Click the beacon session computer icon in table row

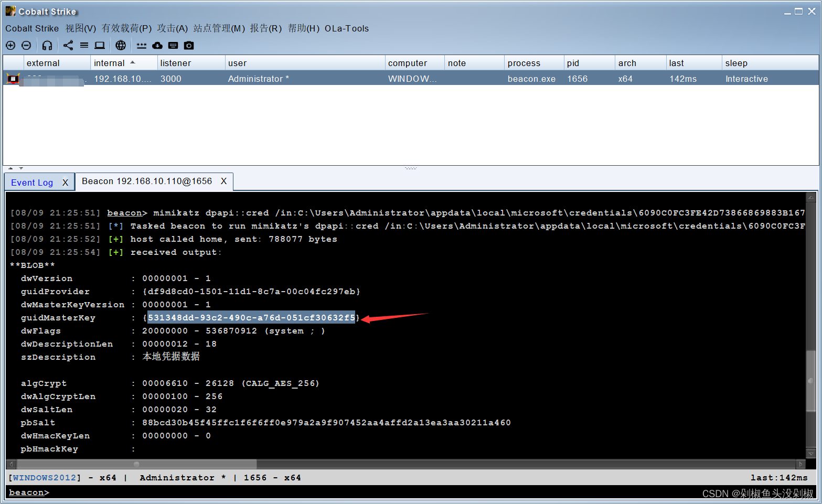pyautogui.click(x=13, y=79)
